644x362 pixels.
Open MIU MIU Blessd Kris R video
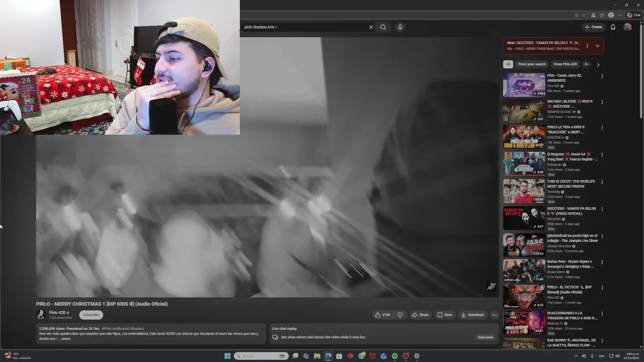coord(524,111)
